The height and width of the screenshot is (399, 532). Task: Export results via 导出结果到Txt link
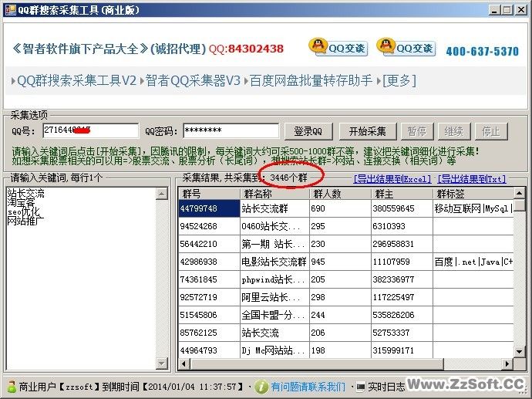click(x=472, y=178)
